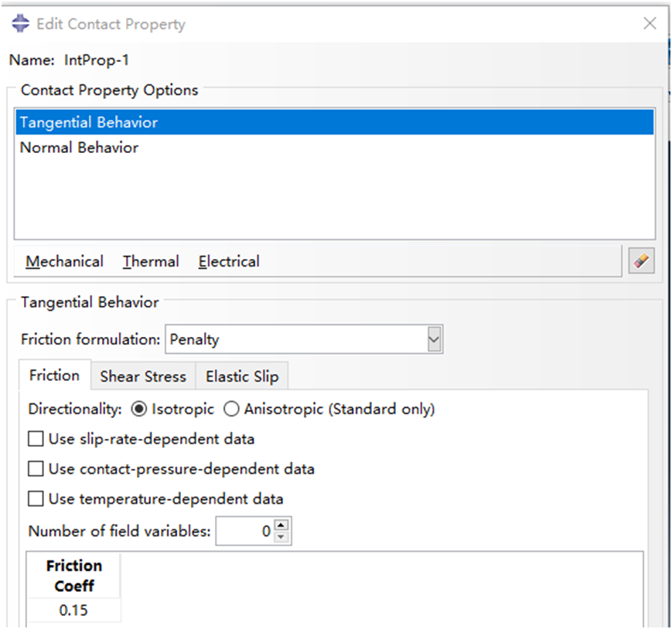The width and height of the screenshot is (672, 629).
Task: Open the Thermal menu
Action: [151, 261]
